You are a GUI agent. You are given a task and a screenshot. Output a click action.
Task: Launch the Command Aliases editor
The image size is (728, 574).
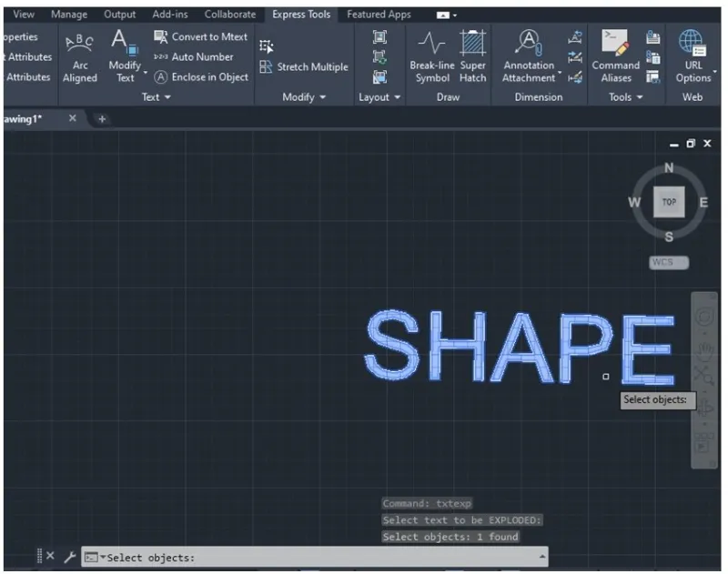click(x=616, y=57)
